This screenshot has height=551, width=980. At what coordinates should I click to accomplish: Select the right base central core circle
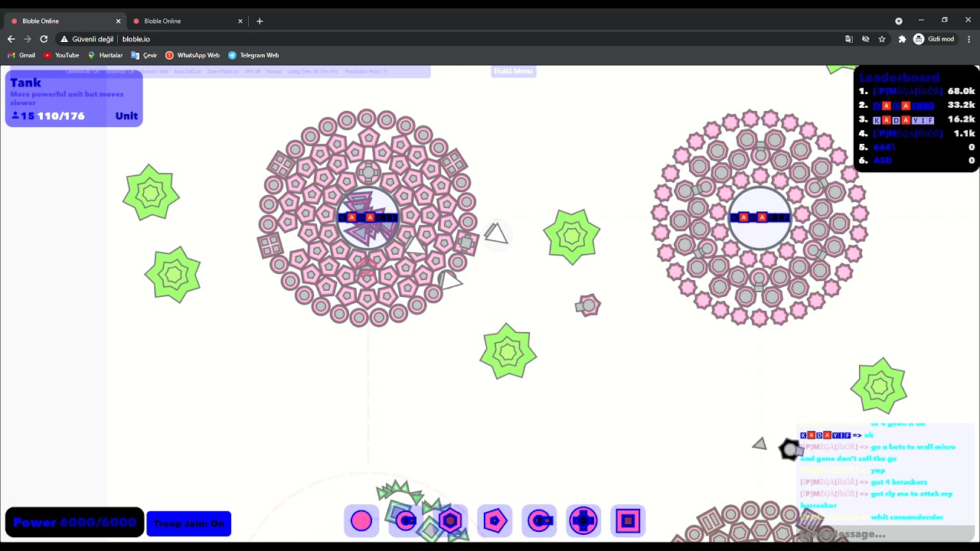click(759, 217)
